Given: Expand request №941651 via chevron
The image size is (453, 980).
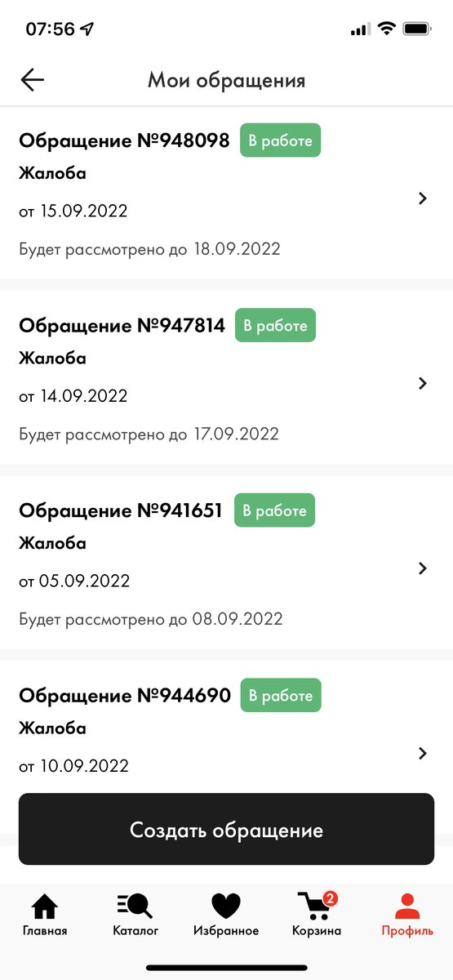Looking at the screenshot, I should coord(422,568).
